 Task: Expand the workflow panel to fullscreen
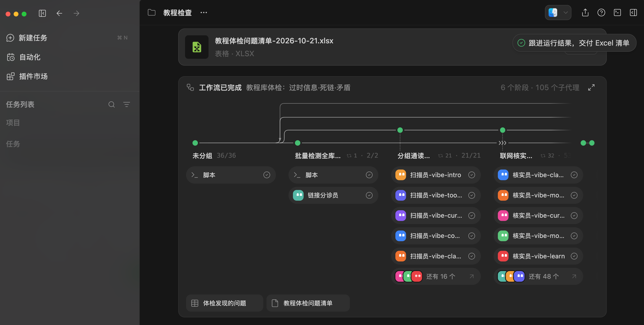591,87
